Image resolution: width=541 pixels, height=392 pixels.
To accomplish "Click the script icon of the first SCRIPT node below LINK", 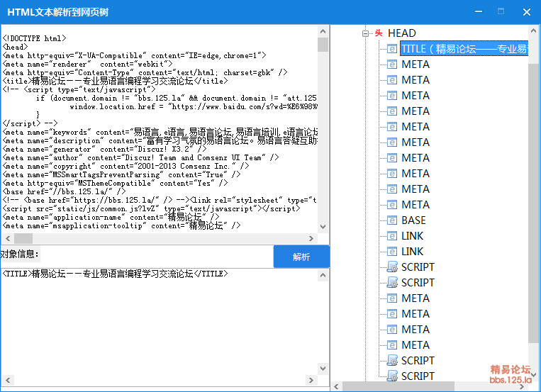I will [x=392, y=267].
